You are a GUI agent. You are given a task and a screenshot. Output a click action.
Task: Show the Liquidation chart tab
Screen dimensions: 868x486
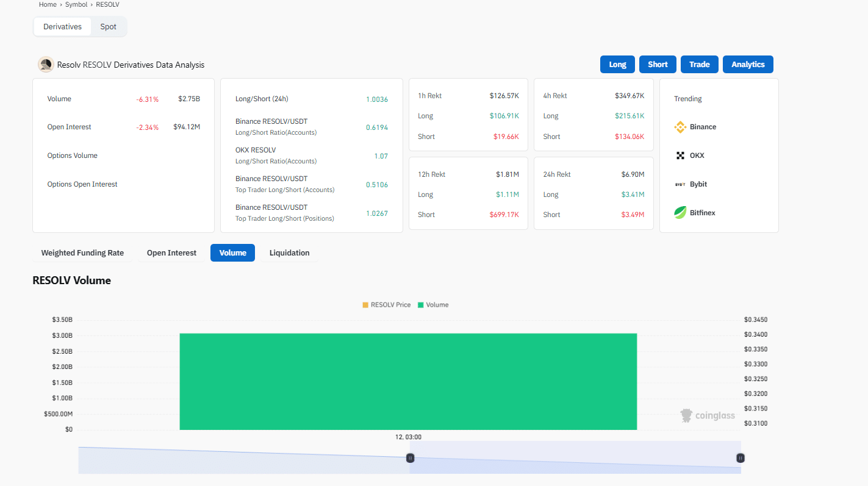click(289, 253)
